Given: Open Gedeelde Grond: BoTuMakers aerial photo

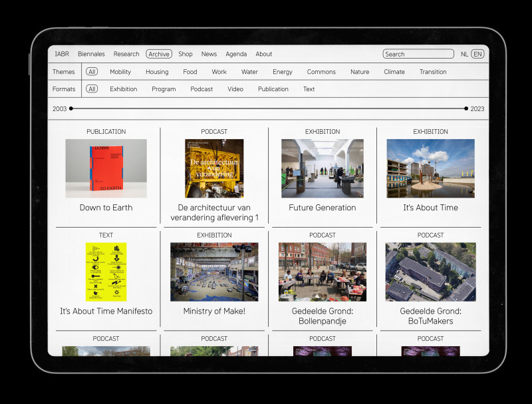Looking at the screenshot, I should 430,272.
